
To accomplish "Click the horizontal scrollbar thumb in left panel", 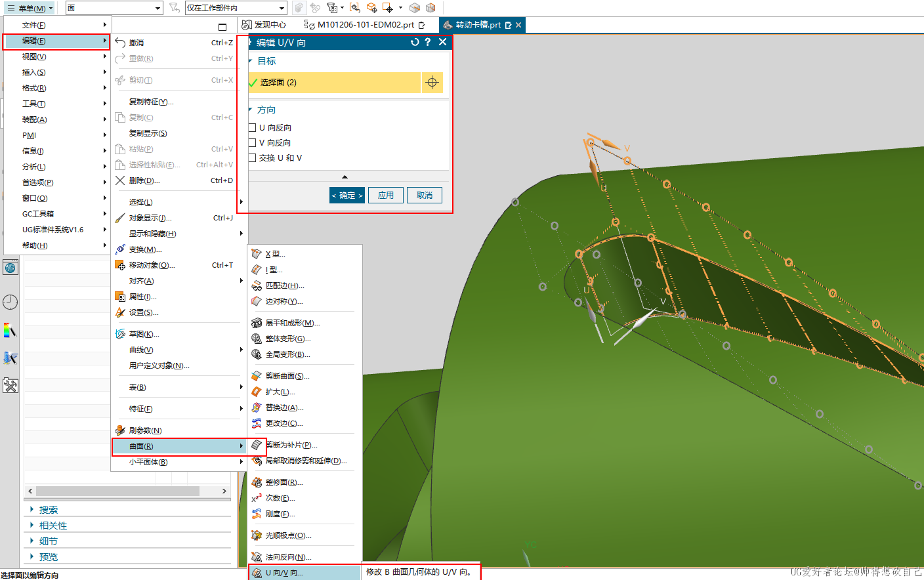I will [x=117, y=491].
